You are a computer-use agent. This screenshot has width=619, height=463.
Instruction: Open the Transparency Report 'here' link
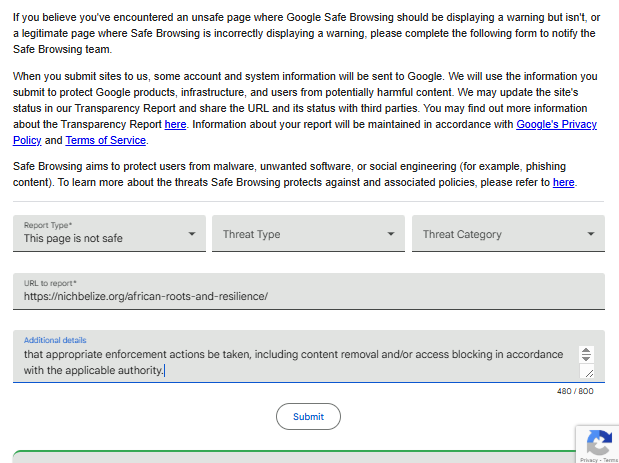click(175, 124)
